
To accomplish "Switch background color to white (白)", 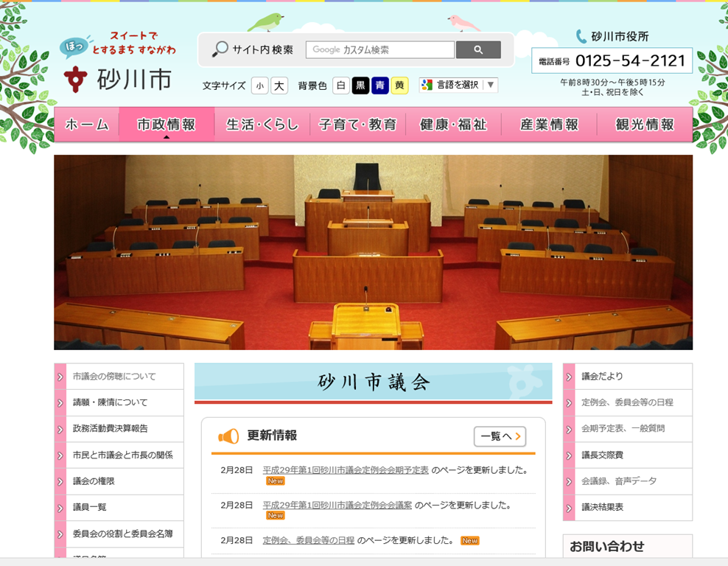I will click(x=340, y=85).
